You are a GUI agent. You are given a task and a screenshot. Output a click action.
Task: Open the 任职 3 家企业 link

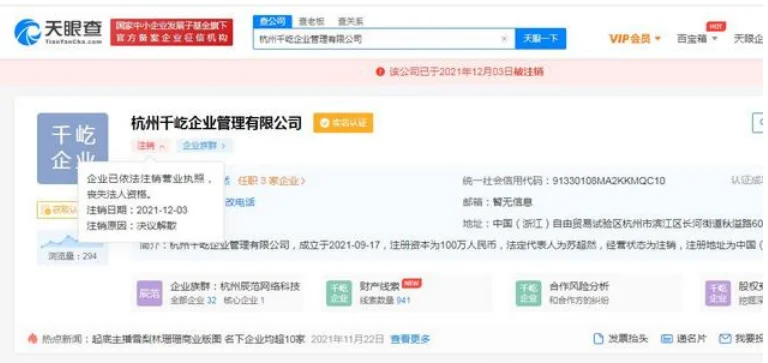click(x=272, y=181)
